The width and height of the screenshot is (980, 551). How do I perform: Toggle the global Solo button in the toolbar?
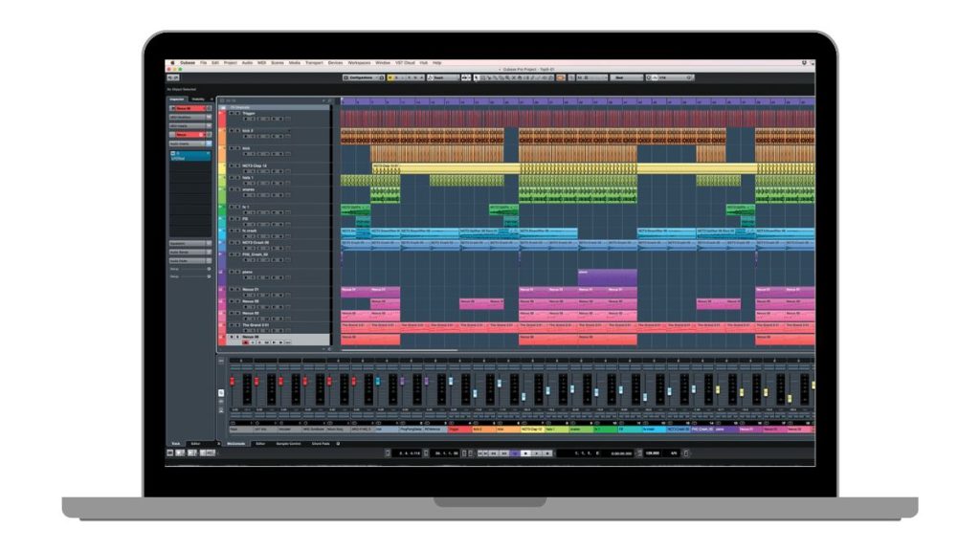[x=396, y=78]
